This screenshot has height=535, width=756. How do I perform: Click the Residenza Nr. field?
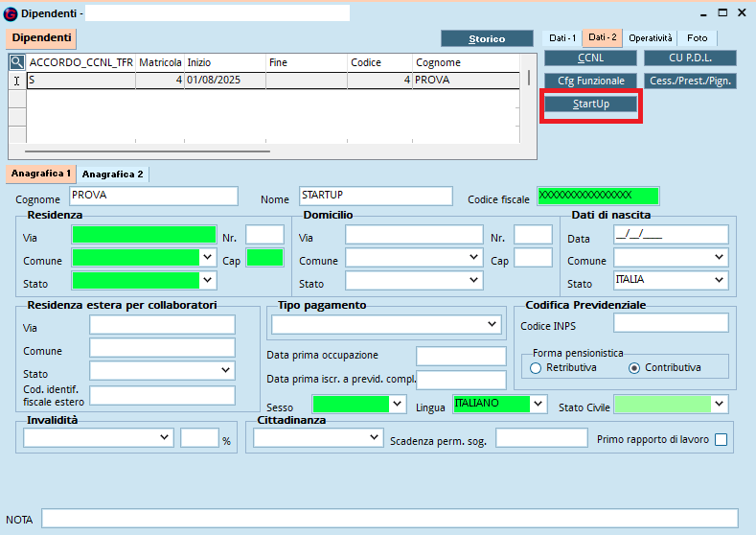coord(264,235)
